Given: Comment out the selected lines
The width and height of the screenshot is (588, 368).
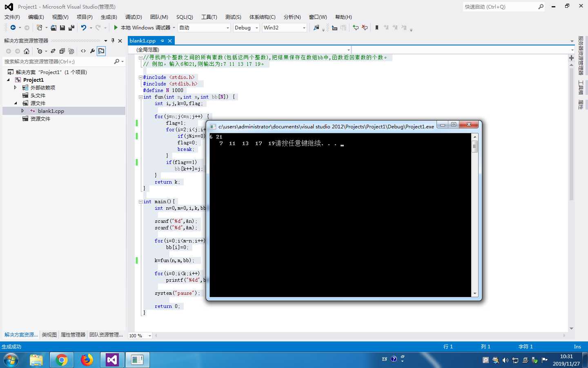Looking at the screenshot, I should 356,27.
